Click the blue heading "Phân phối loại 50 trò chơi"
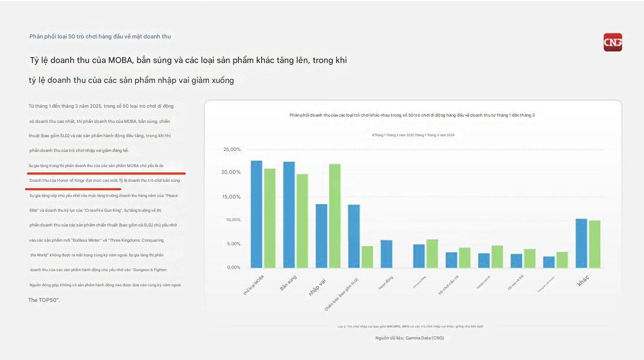 pyautogui.click(x=100, y=37)
